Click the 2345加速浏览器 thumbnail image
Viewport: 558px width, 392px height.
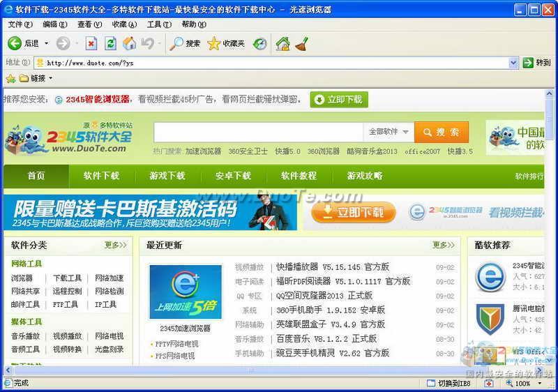[x=186, y=292]
